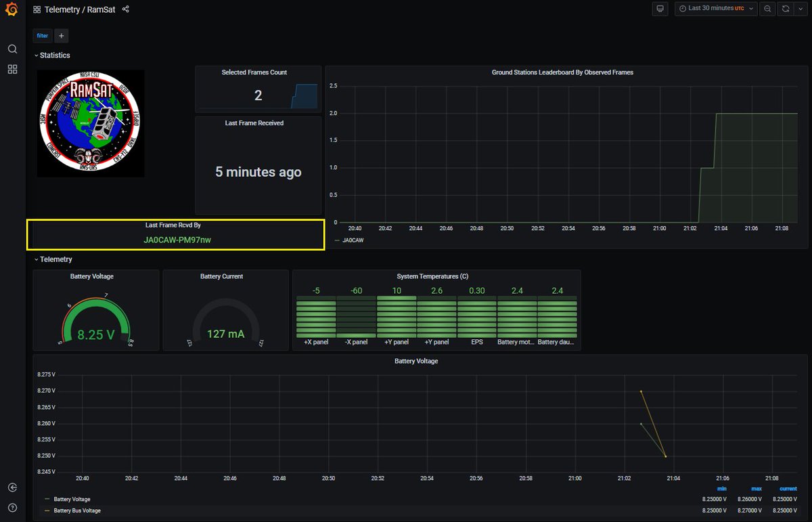The height and width of the screenshot is (522, 812).
Task: Toggle the JA0CAW series in the leaderboard legend
Action: [x=353, y=240]
